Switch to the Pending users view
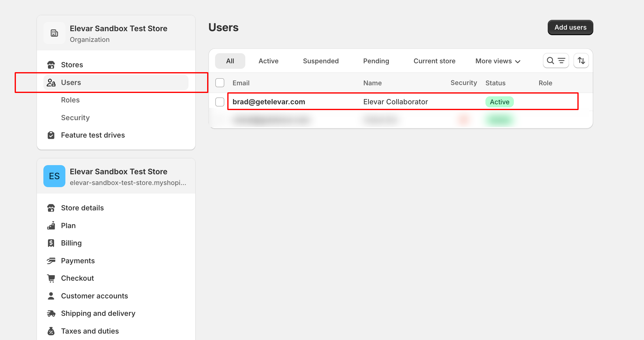This screenshot has width=644, height=340. point(376,61)
